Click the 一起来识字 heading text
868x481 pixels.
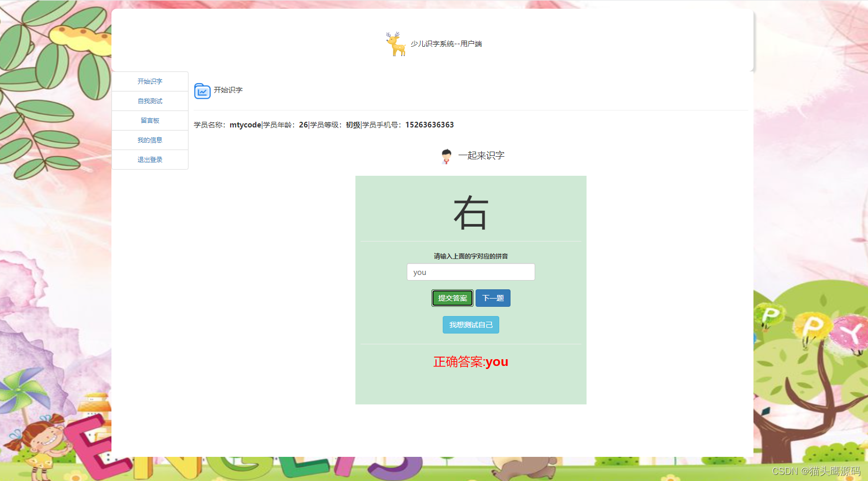point(481,156)
